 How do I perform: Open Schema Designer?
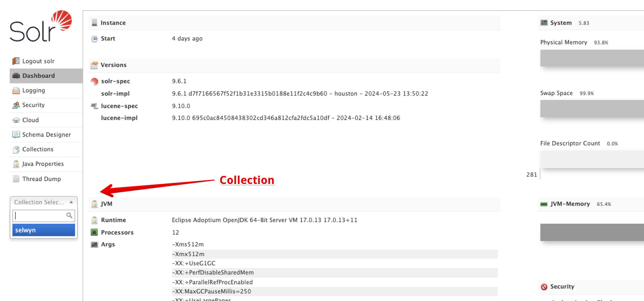(46, 135)
